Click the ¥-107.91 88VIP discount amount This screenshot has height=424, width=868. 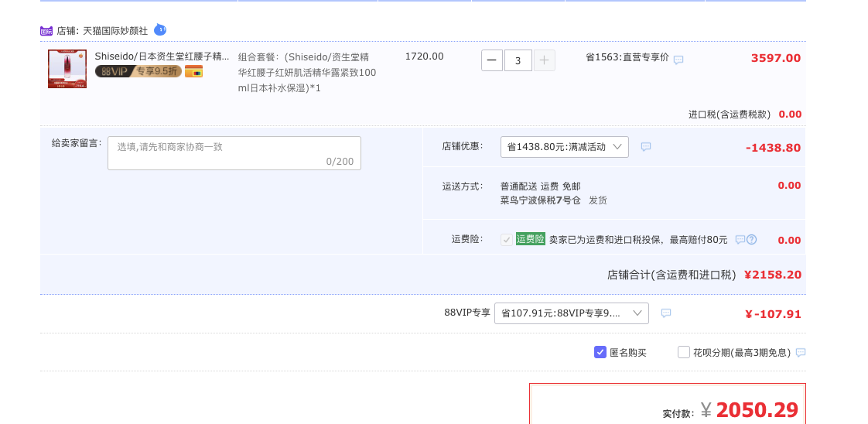[x=773, y=314]
